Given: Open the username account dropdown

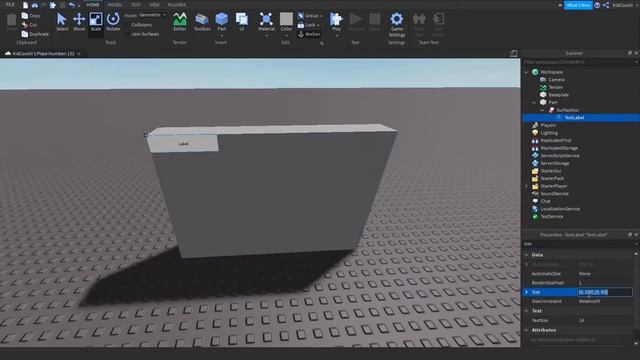Looking at the screenshot, I should pyautogui.click(x=625, y=5).
